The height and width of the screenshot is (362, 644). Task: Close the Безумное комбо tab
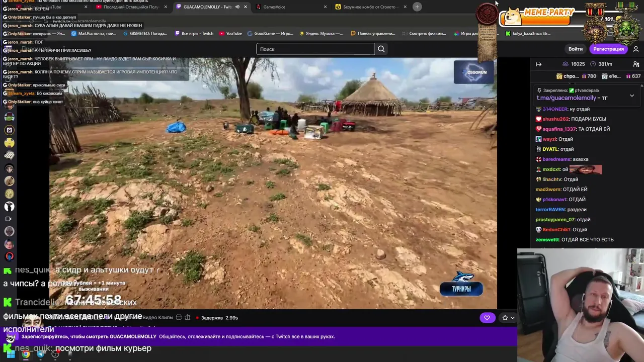pyautogui.click(x=405, y=7)
